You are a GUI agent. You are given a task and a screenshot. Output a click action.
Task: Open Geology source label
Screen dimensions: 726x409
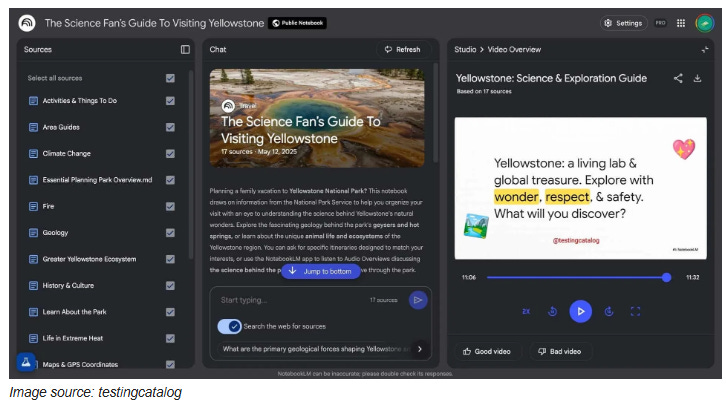(55, 233)
